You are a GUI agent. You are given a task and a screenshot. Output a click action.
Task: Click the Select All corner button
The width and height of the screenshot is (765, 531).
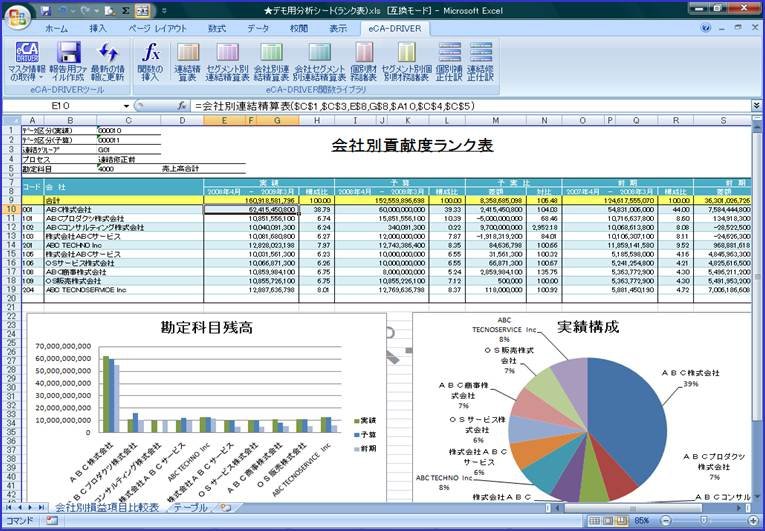point(12,120)
